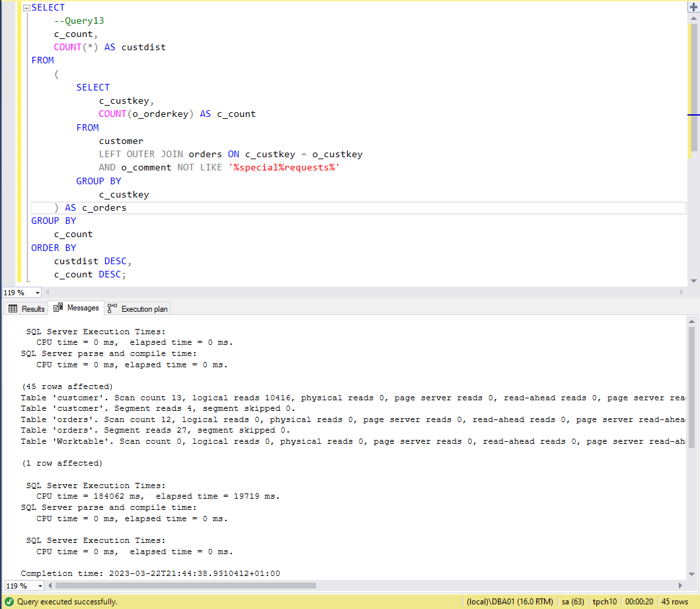
Task: Open the Results tab
Action: (27, 308)
